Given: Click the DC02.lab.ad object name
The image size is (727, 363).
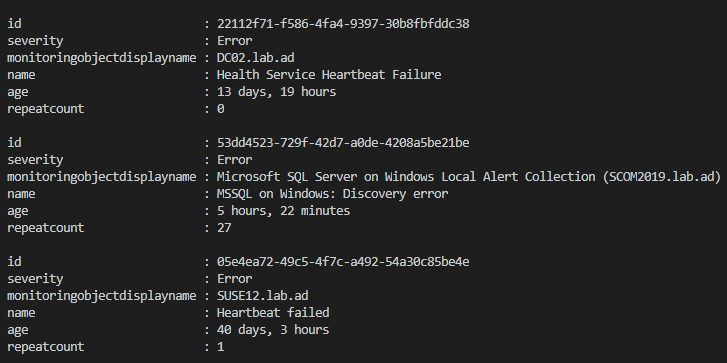Looking at the screenshot, I should 255,58.
